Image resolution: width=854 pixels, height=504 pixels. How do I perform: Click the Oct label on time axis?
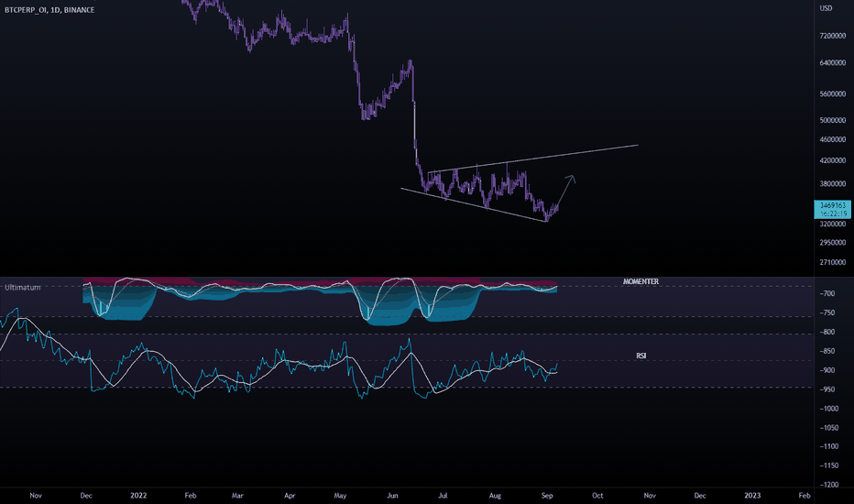(x=597, y=495)
